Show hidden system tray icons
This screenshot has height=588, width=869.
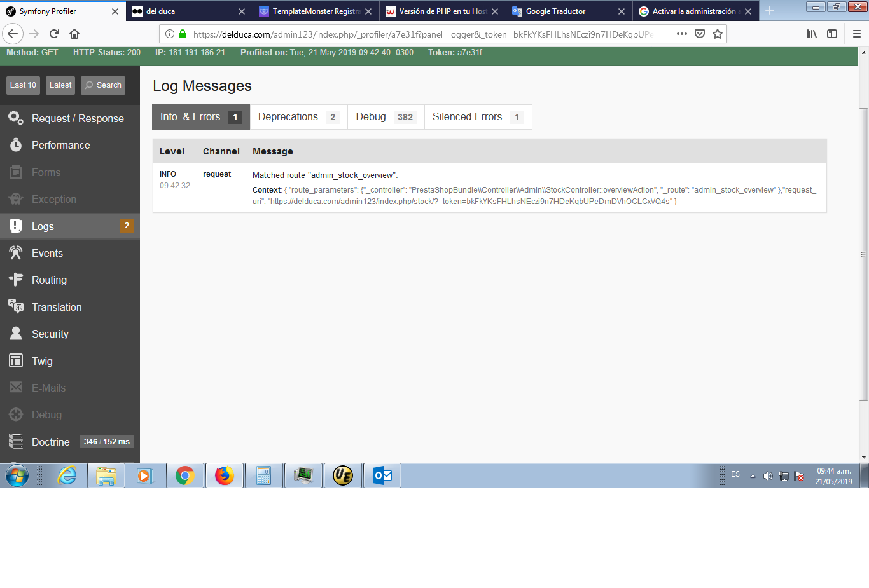(x=753, y=476)
